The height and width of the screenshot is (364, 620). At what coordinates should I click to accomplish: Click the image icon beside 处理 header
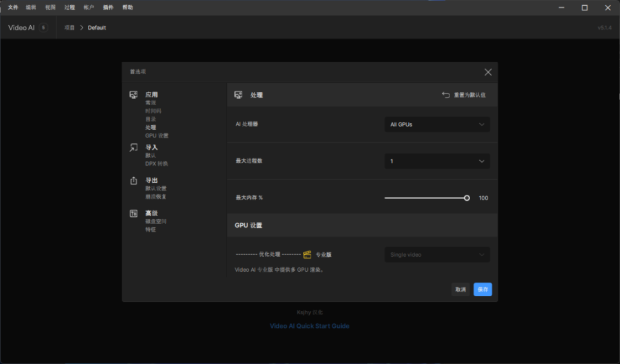(x=238, y=95)
